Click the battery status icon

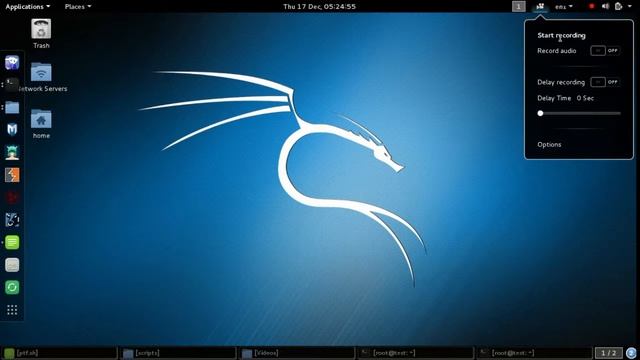[x=619, y=7]
